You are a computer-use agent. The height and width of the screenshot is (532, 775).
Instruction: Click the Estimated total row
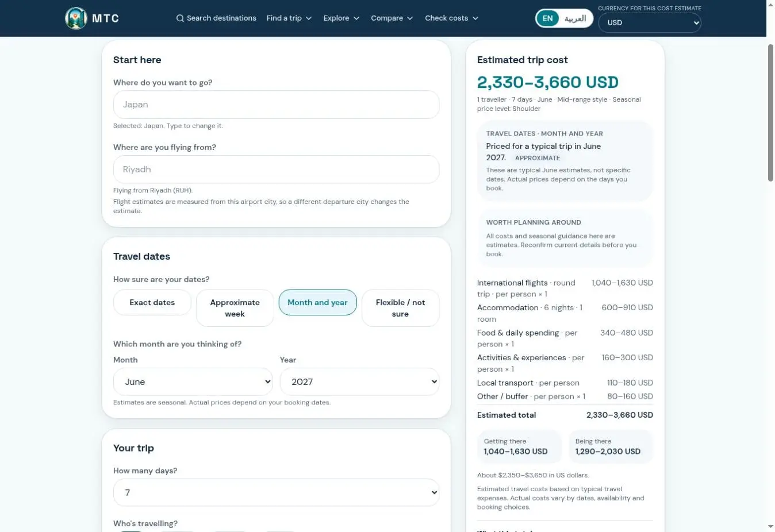click(565, 415)
